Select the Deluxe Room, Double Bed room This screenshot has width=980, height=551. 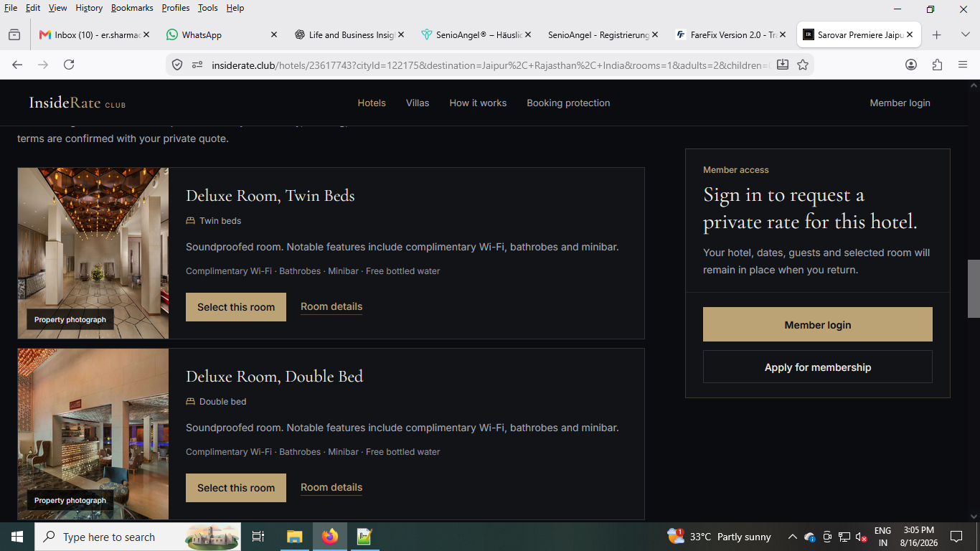pos(236,488)
